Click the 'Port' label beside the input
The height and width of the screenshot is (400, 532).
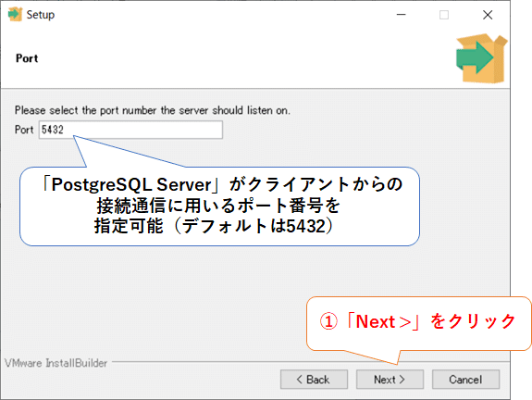coord(24,130)
